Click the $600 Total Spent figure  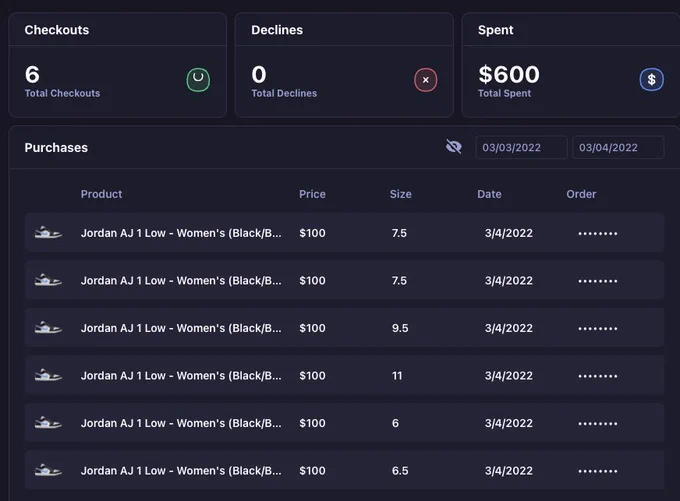(x=509, y=75)
